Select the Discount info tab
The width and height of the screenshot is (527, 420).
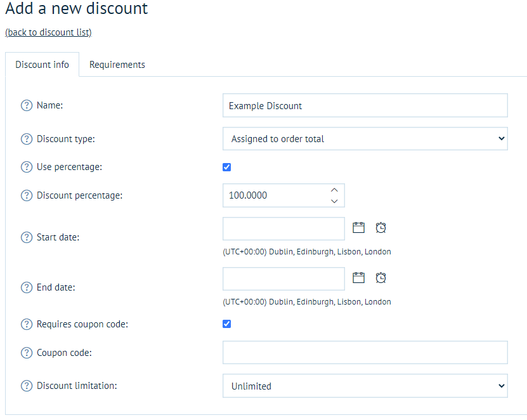click(x=42, y=65)
